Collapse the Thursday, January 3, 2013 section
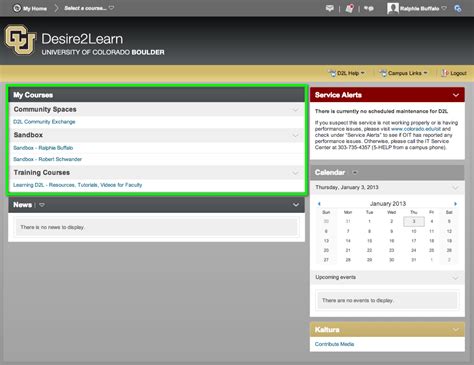474x365 pixels. coord(455,188)
